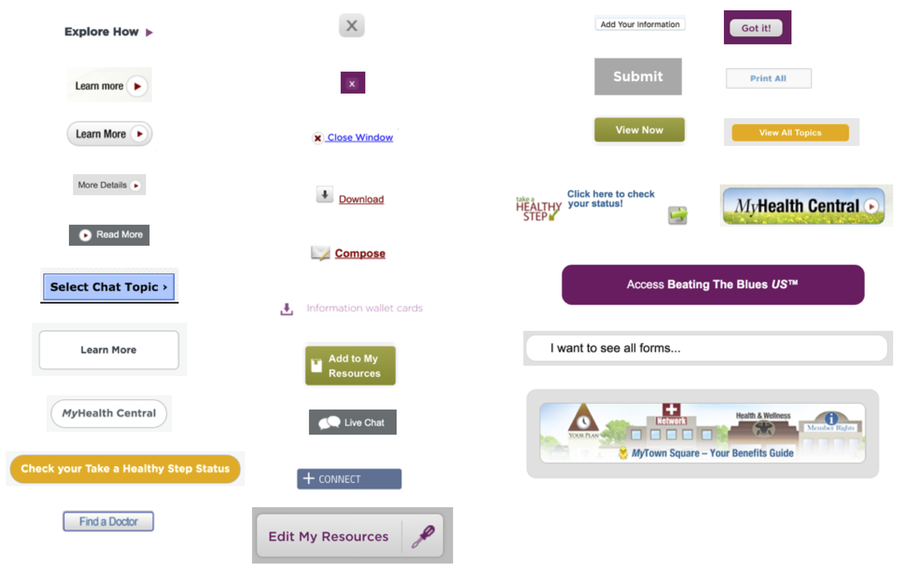Select a chat topic from dropdown
924x577 pixels.
pyautogui.click(x=108, y=286)
